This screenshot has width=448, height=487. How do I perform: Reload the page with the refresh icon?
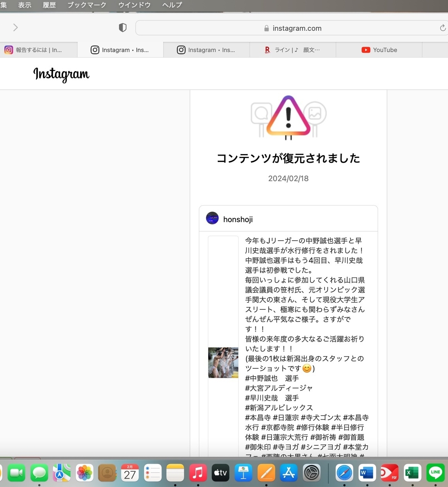click(x=442, y=28)
